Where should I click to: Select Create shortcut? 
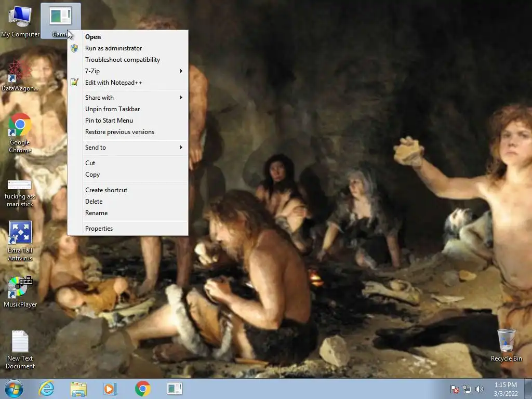click(128, 190)
